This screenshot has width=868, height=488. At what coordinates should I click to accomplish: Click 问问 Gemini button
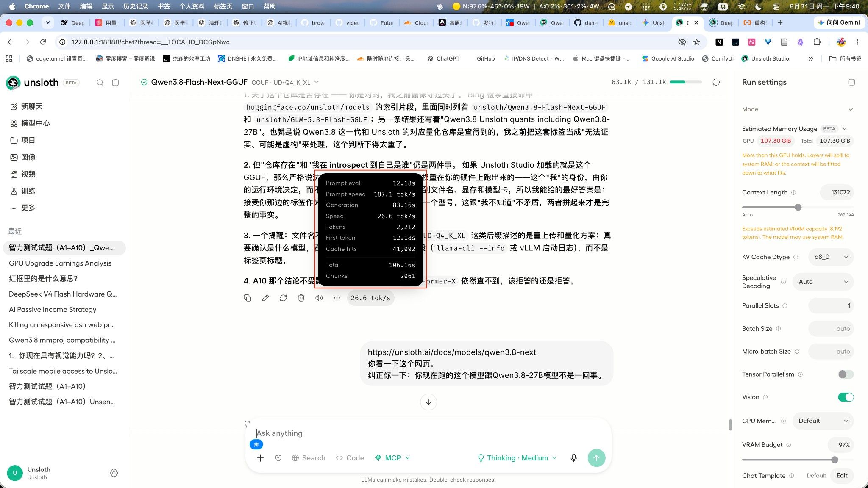[x=839, y=22]
